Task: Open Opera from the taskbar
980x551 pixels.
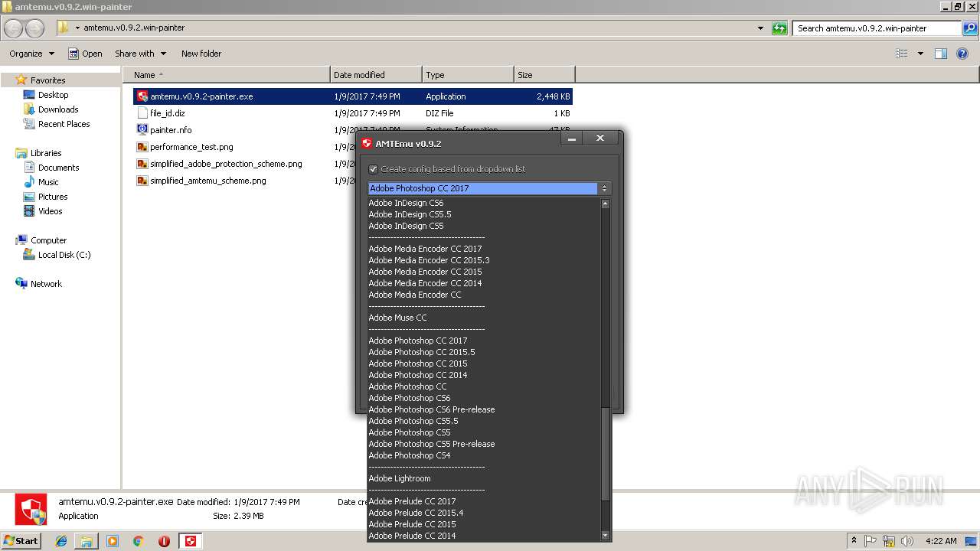Action: 164,541
